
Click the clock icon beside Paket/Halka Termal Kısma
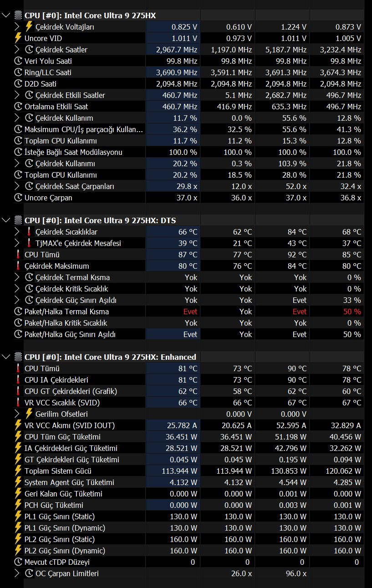tap(18, 312)
